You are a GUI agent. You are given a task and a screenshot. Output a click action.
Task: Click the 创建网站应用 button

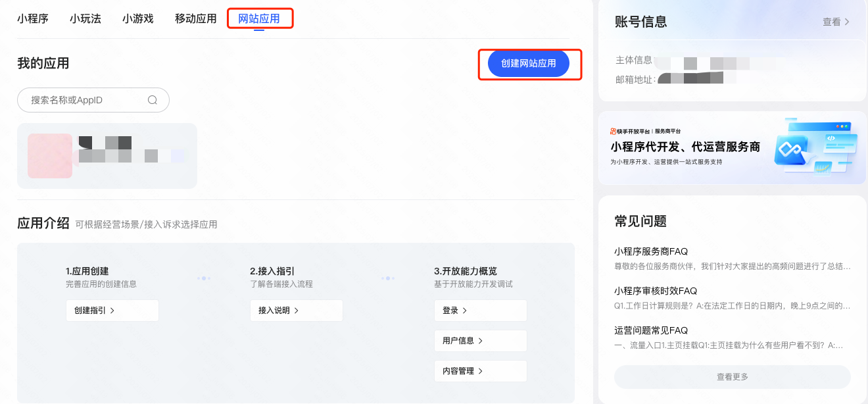529,63
